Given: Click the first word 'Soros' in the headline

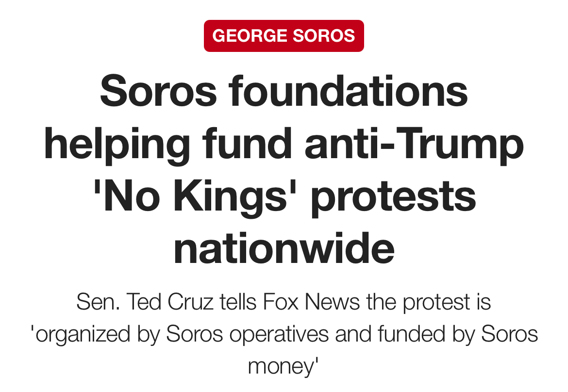Looking at the screenshot, I should click(x=158, y=92).
